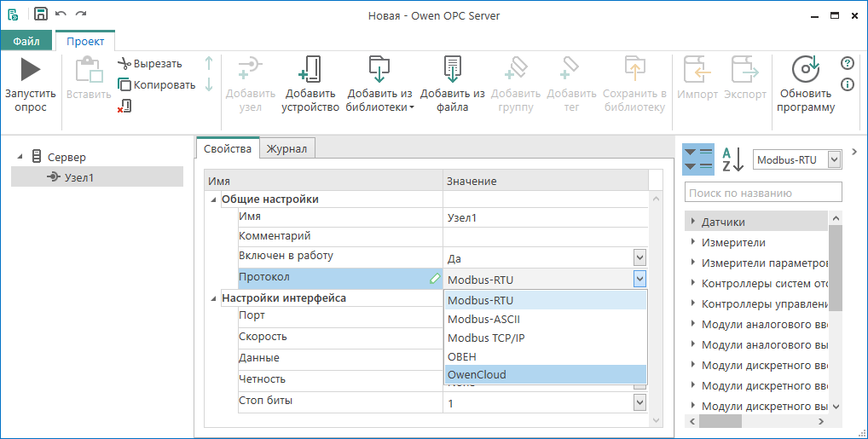Click the Вырезать scissors icon
The width and height of the screenshot is (868, 439).
pos(124,63)
